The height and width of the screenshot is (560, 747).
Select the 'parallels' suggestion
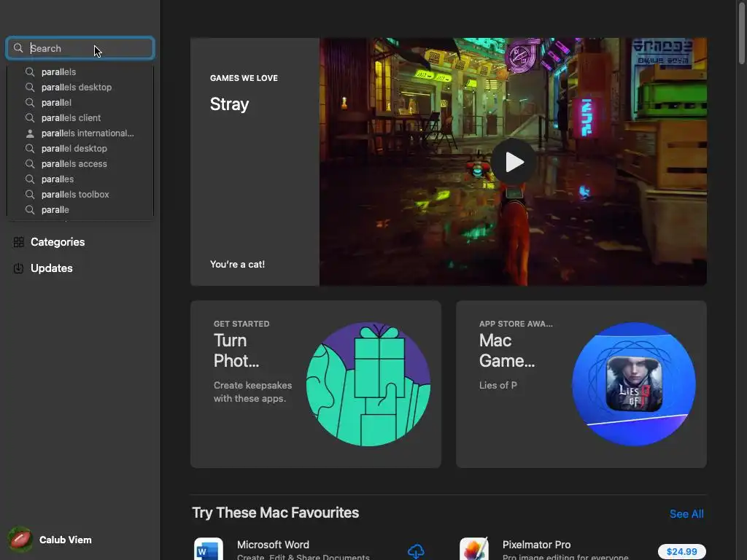[80, 72]
